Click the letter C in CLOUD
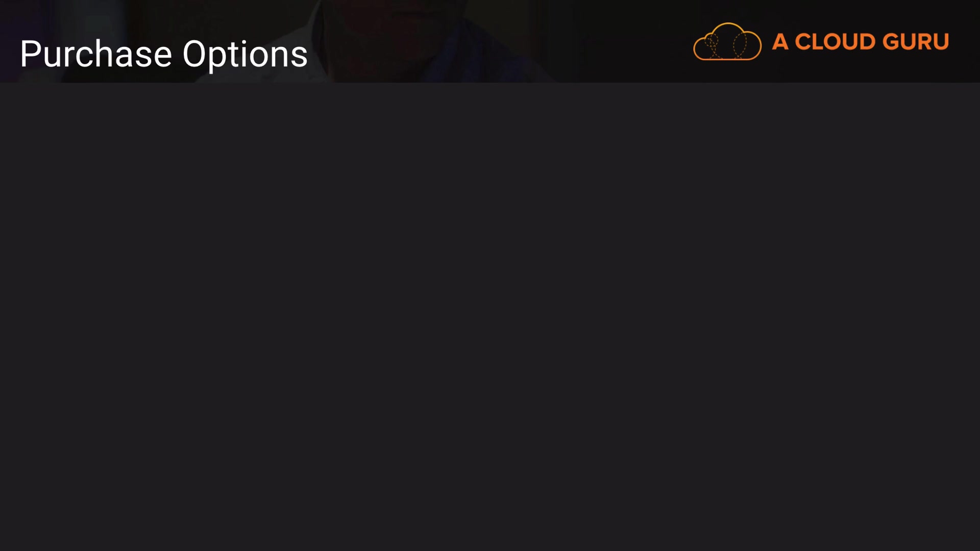 pos(803,42)
